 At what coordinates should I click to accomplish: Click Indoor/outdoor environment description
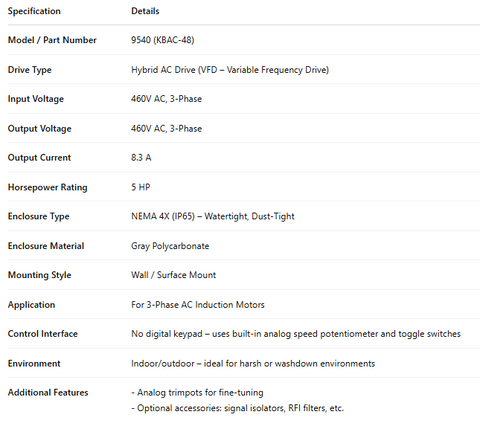253,363
